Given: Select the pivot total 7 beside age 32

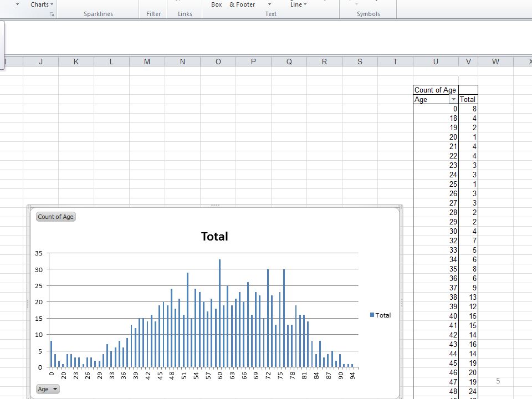Looking at the screenshot, I should [x=468, y=241].
